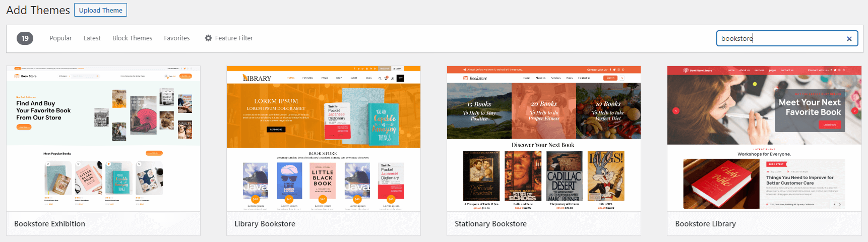The height and width of the screenshot is (242, 868).
Task: Click the Add Themes page heading
Action: [38, 10]
